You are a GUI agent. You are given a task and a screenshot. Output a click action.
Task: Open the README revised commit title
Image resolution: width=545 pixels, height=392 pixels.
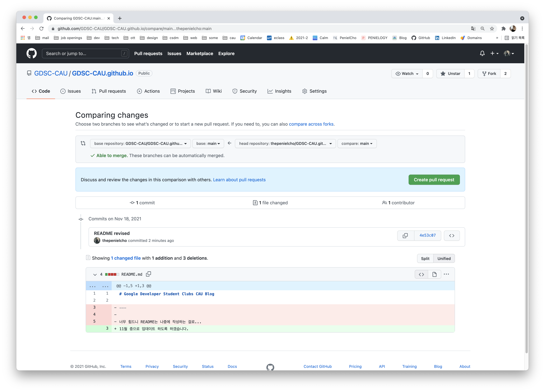point(112,233)
